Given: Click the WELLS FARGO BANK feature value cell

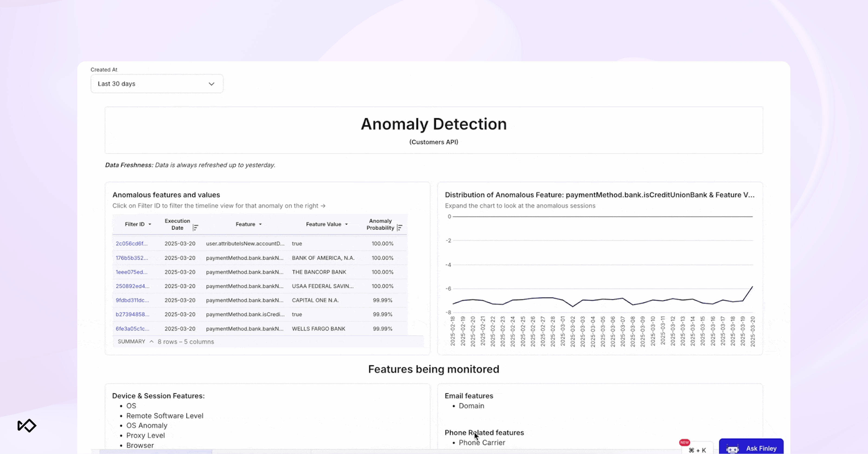Looking at the screenshot, I should [x=318, y=329].
